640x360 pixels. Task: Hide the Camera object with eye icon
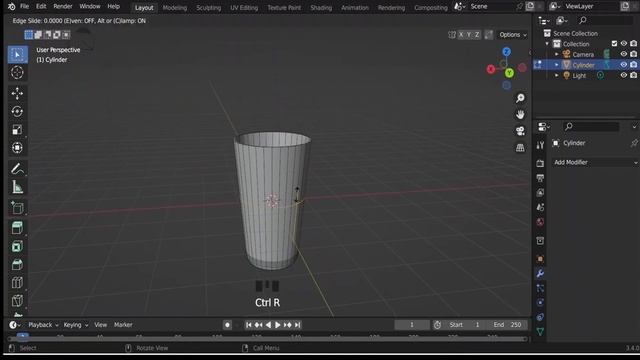624,54
